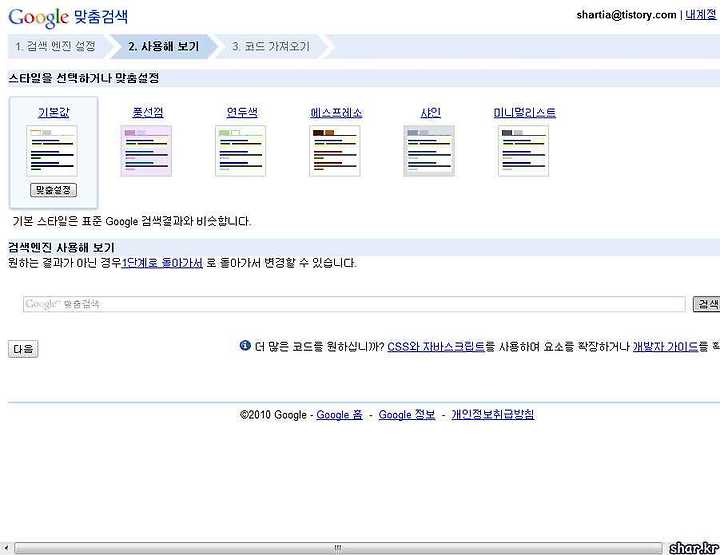Click the 다음 next button
This screenshot has width=720, height=555.
23,349
